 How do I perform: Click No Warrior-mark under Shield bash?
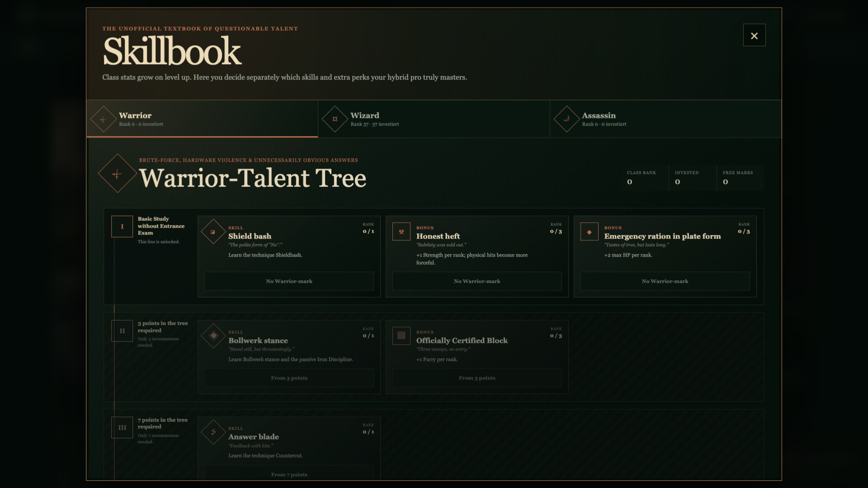(x=289, y=281)
